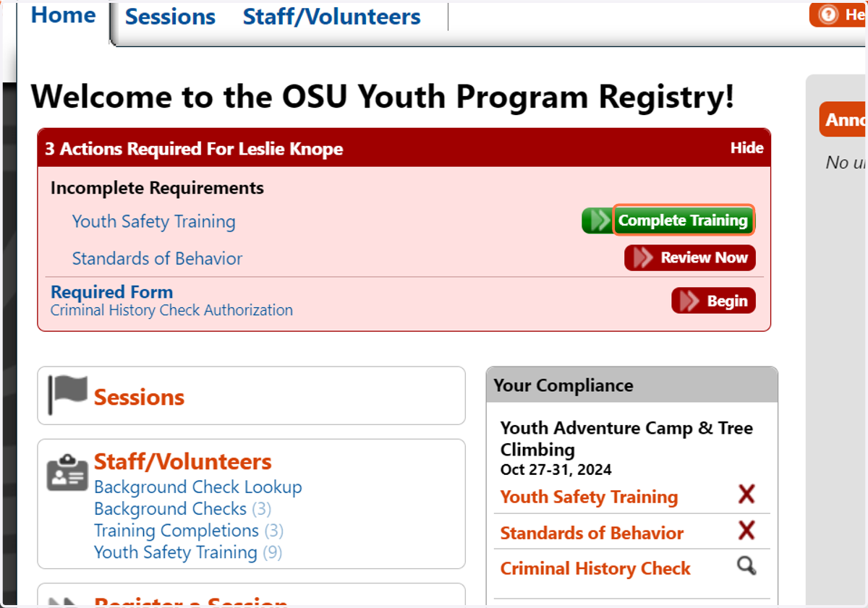Click red X next to Youth Safety Training
This screenshot has width=868, height=608.
pos(746,495)
